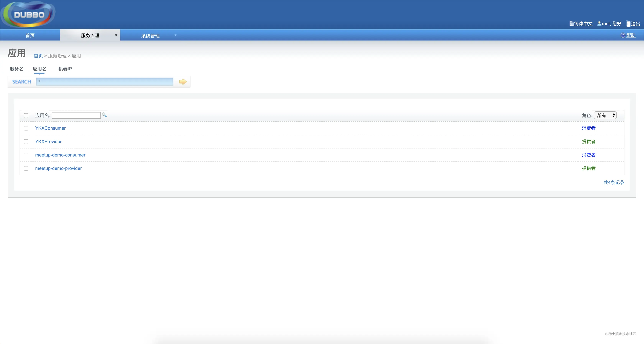Click the language document icon near 简体中文
Screen dimensions: 644x344
572,24
